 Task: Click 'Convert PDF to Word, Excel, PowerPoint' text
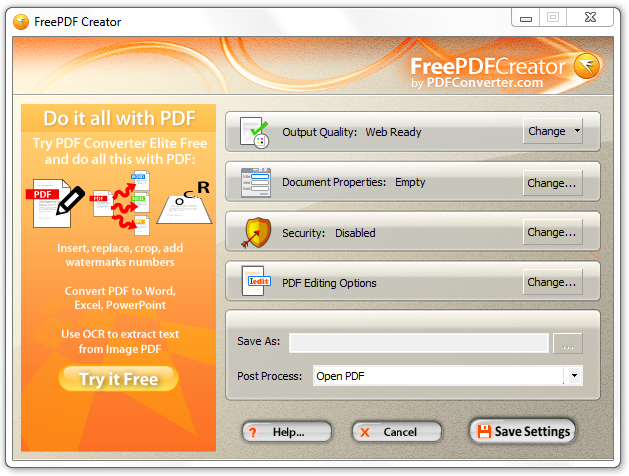[120, 298]
